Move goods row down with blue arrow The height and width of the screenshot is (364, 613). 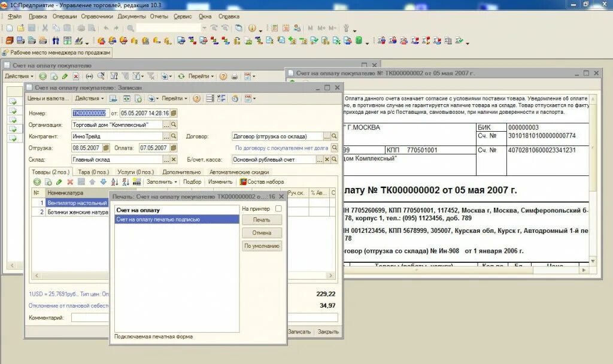point(103,182)
